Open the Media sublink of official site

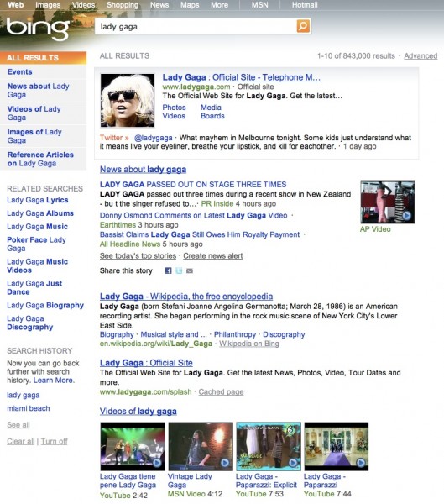211,108
